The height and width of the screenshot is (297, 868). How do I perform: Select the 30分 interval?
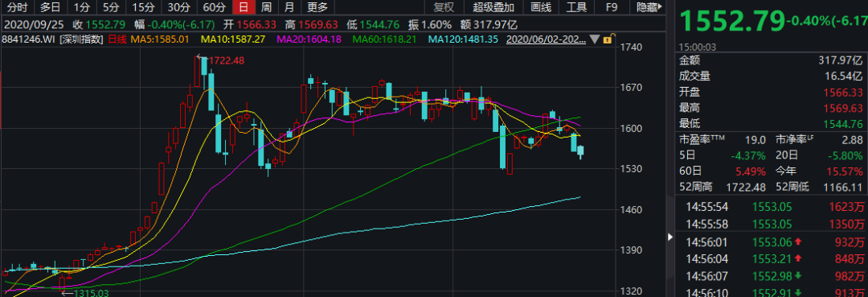coord(178,7)
